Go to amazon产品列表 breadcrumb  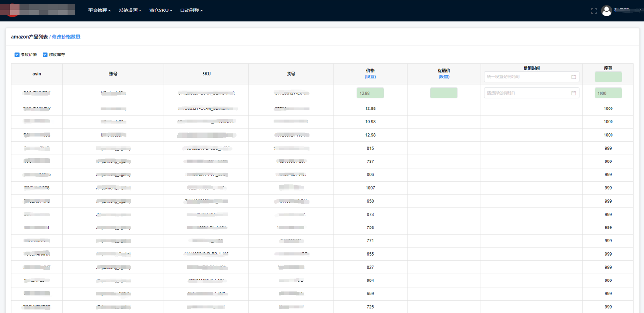pos(29,37)
